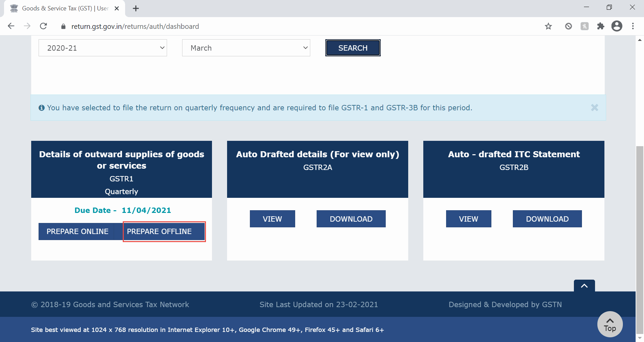Minimize the Chrome window
Viewport: 644px width, 342px height.
[x=586, y=7]
